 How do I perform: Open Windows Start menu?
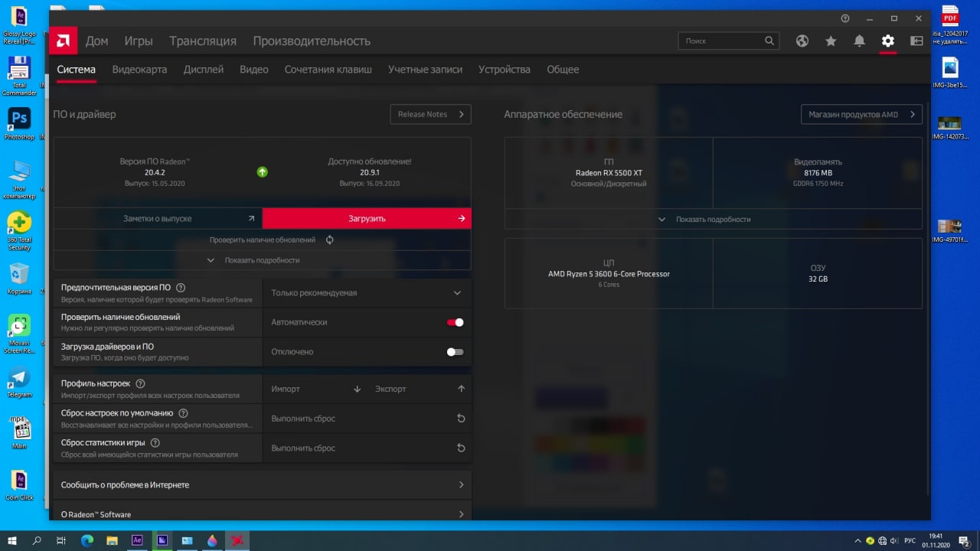[x=12, y=540]
